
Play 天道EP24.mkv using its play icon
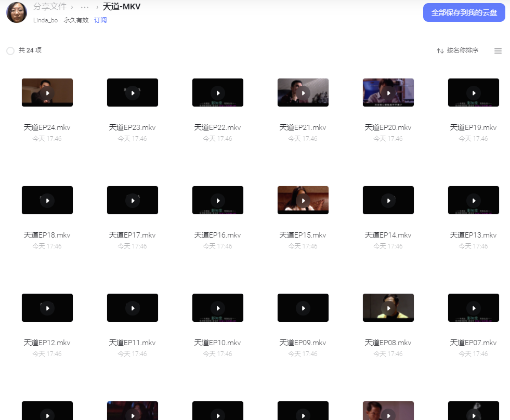pos(47,93)
